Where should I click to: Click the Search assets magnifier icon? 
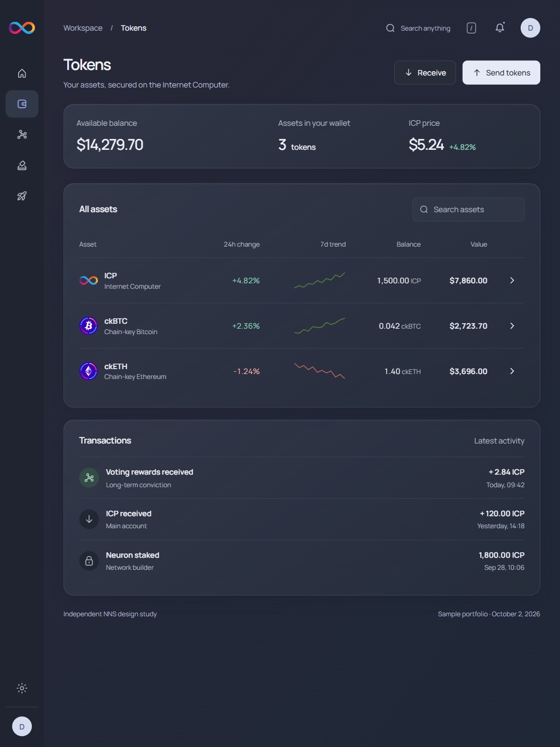coord(424,209)
